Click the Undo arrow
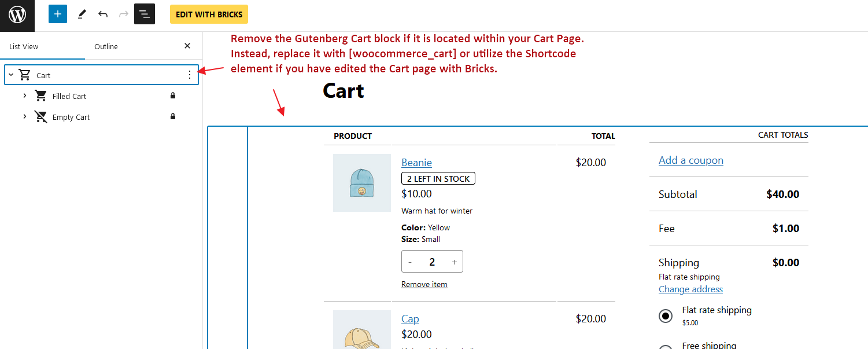The width and height of the screenshot is (868, 349). coord(103,14)
